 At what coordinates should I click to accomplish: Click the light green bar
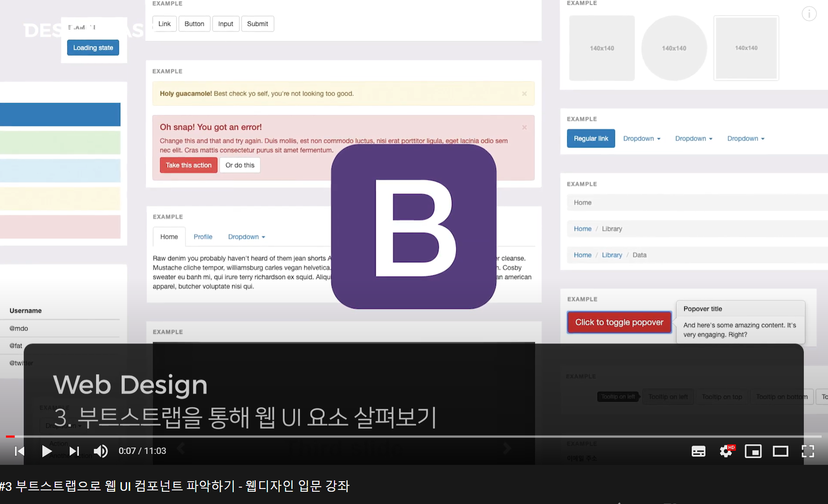[60, 143]
